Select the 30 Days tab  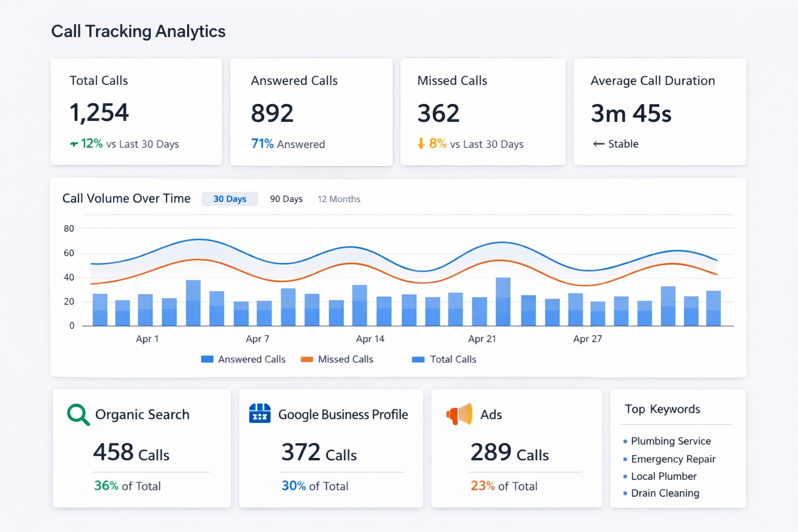click(x=230, y=198)
